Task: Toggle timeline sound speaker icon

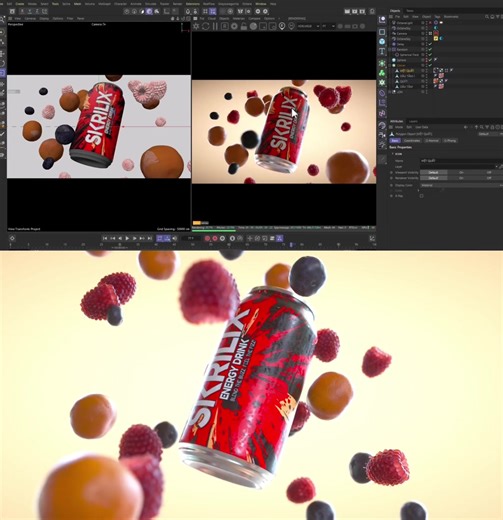Action: pyautogui.click(x=175, y=238)
